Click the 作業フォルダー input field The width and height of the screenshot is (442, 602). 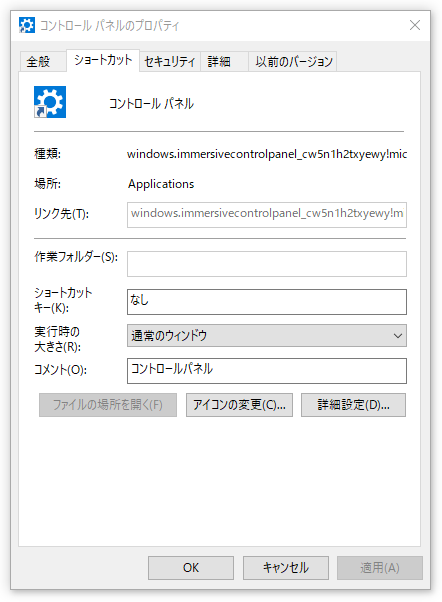(x=267, y=264)
